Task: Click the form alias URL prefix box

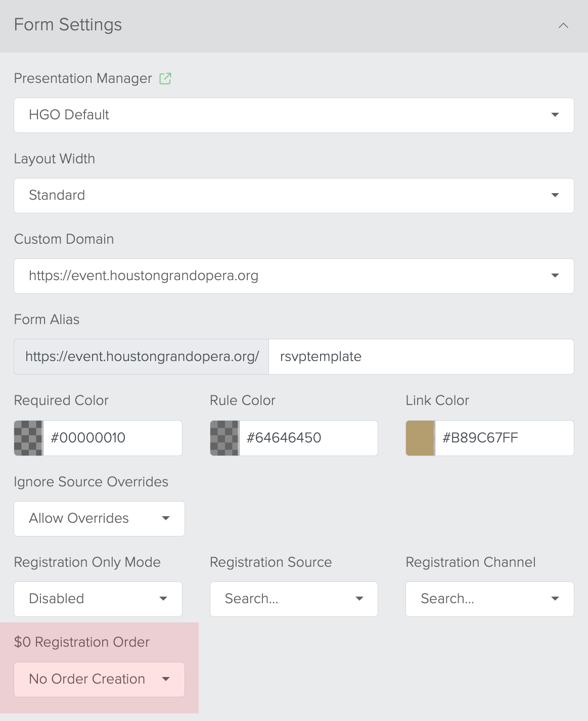Action: [142, 356]
